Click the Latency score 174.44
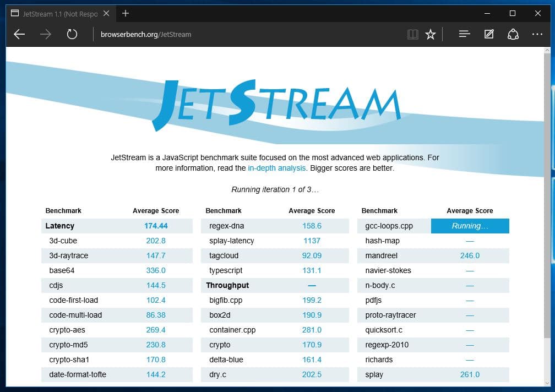The image size is (555, 392). (156, 226)
